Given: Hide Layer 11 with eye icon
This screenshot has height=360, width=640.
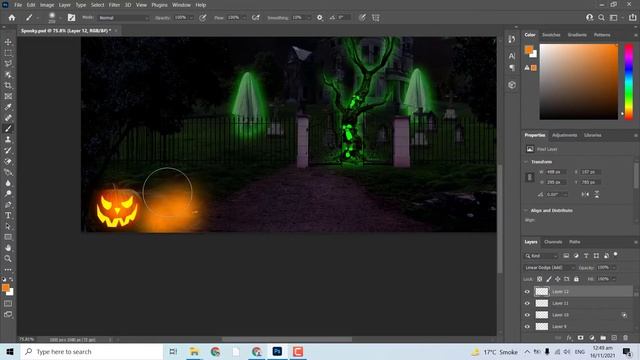Looking at the screenshot, I should pos(527,303).
